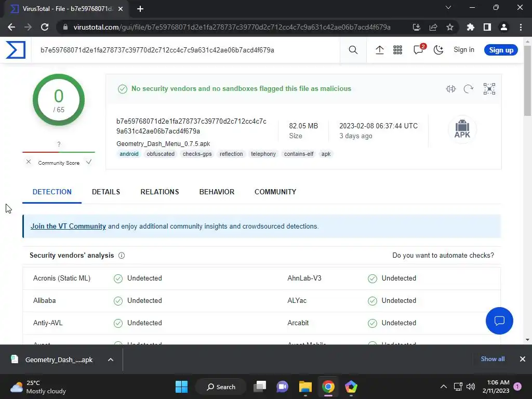Click Security vendors' analysis info icon
This screenshot has width=532, height=399.
(122, 256)
